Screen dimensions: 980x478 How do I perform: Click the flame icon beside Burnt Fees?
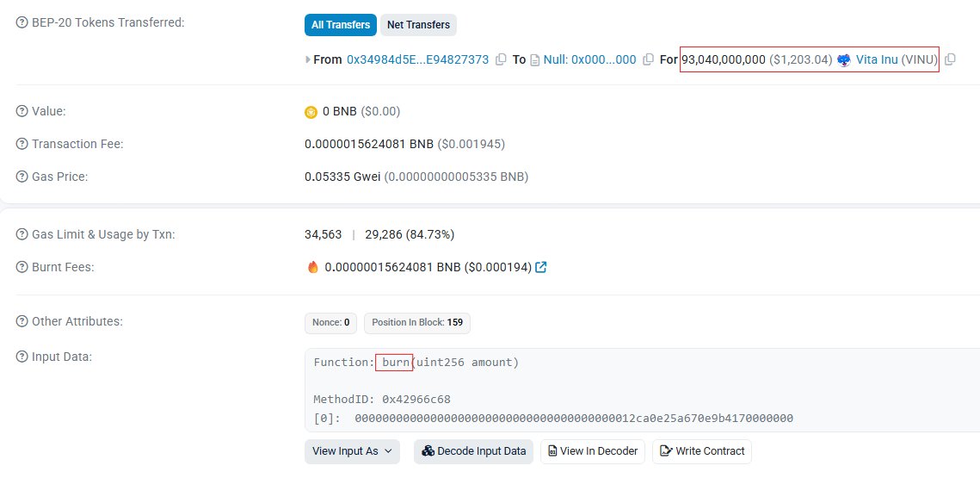click(x=312, y=267)
